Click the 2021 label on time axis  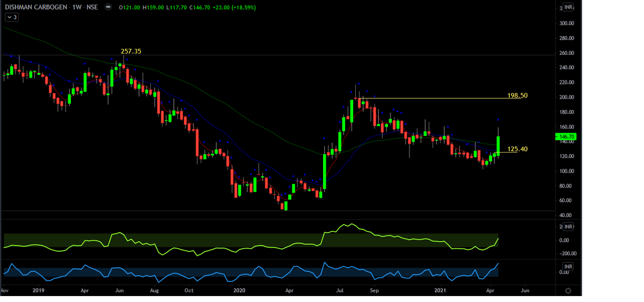(x=441, y=290)
